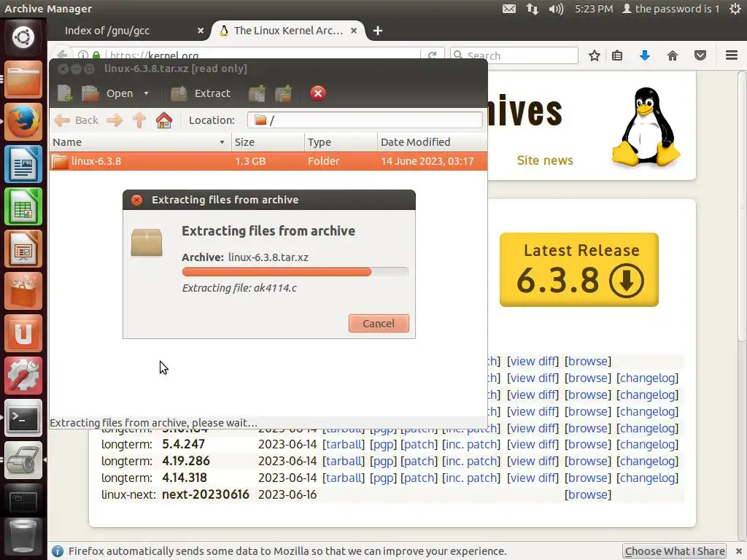This screenshot has height=560, width=747.
Task: Open the Firefox downloads arrow
Action: coord(645,55)
